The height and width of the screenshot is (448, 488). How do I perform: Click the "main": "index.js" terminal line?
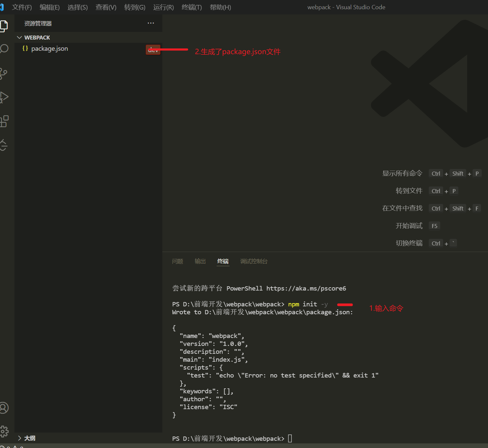pyautogui.click(x=214, y=359)
